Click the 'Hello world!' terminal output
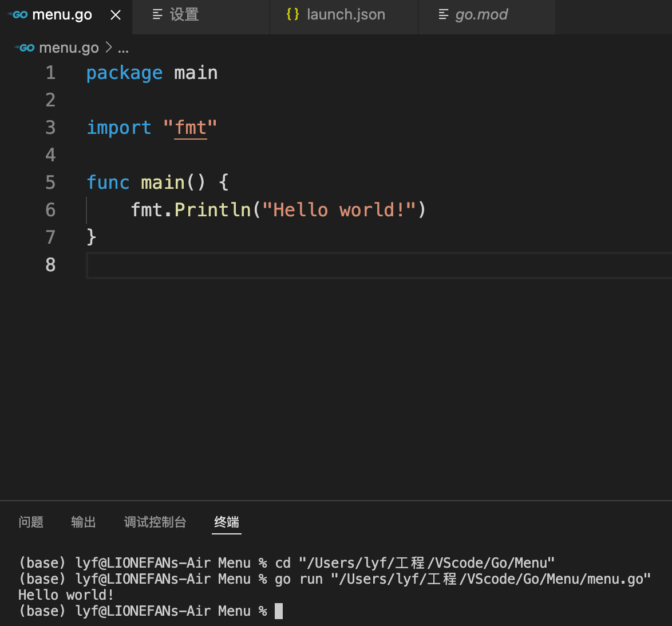Image resolution: width=672 pixels, height=626 pixels. (x=66, y=595)
